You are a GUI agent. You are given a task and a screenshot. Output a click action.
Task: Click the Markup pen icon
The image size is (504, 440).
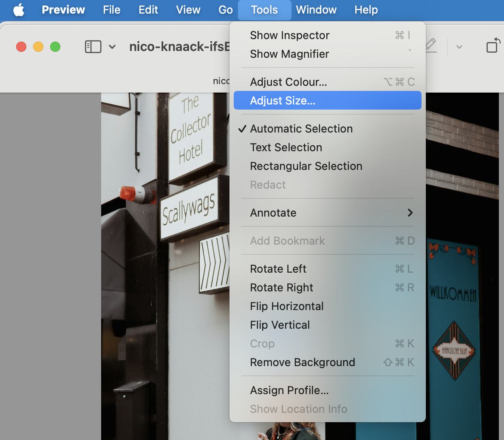tap(431, 45)
